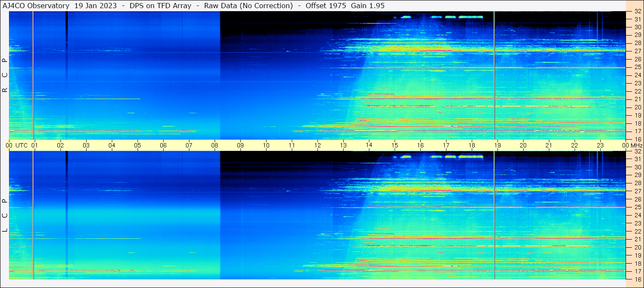
Task: Click the 14 hour tick label
Action: click(x=369, y=145)
